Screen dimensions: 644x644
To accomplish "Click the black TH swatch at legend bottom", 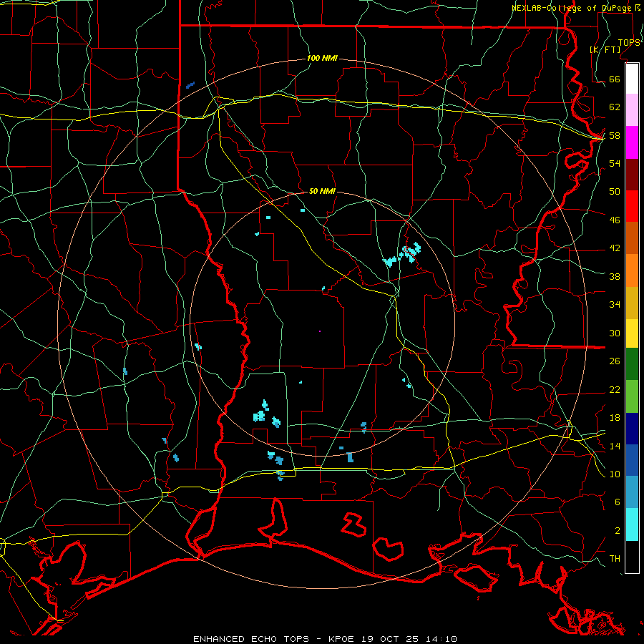I will point(632,557).
